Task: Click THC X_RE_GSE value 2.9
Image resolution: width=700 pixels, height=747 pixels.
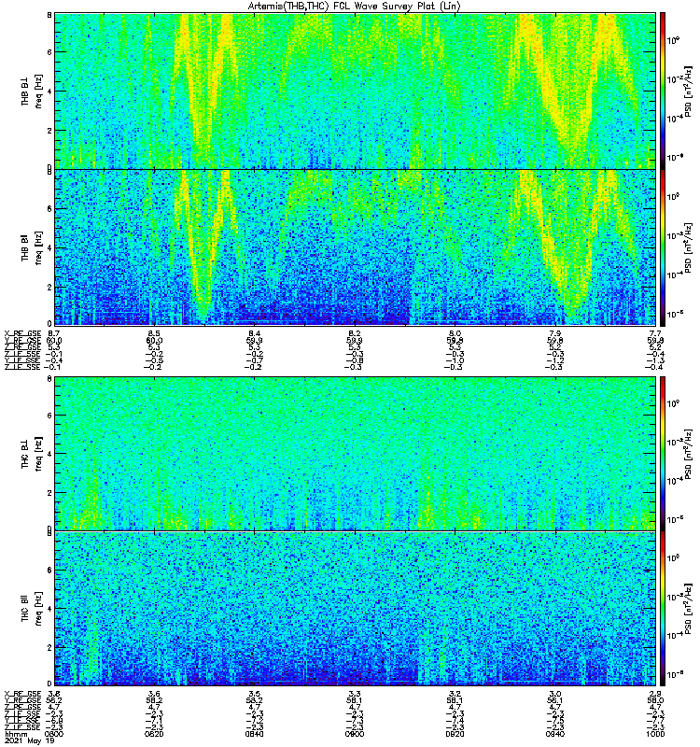Action: pos(655,694)
